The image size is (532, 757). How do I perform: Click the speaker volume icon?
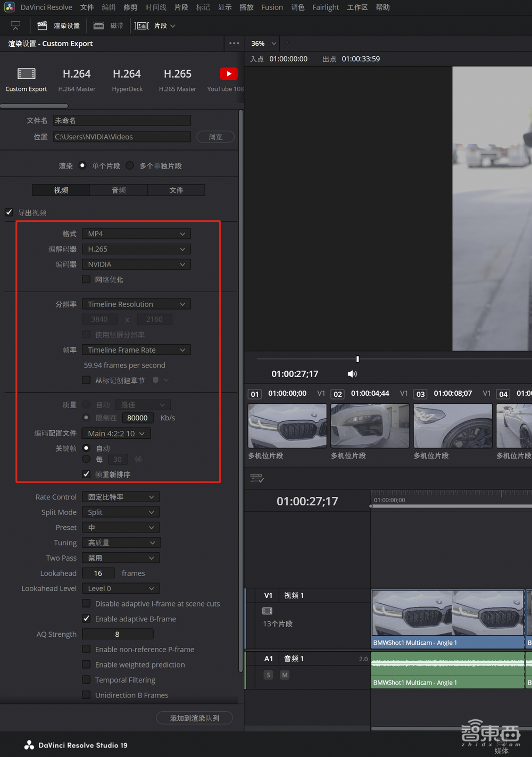(x=352, y=374)
